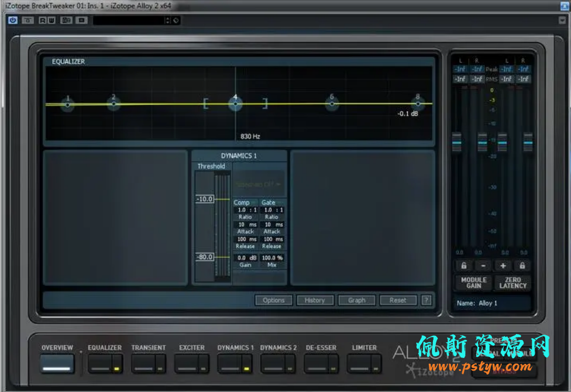Select EQ band node 2
Image resolution: width=571 pixels, height=392 pixels.
click(x=114, y=104)
